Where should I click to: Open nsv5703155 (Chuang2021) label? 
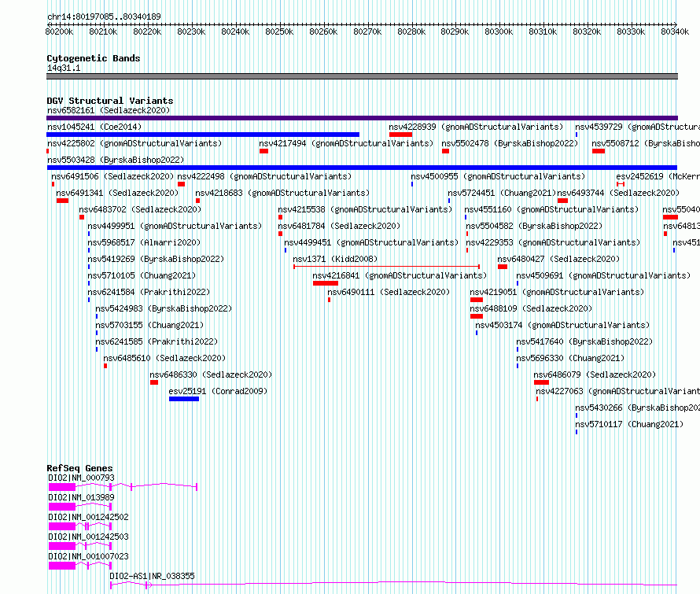[x=149, y=325]
